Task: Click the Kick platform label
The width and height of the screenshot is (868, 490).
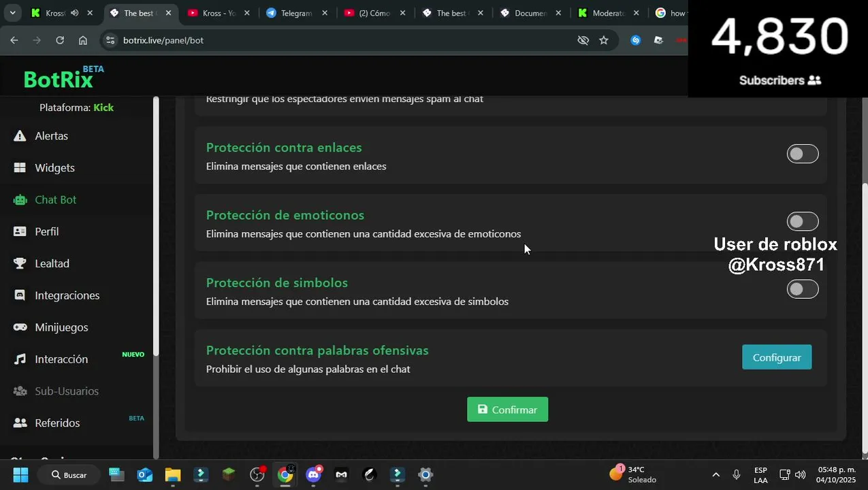Action: [103, 108]
